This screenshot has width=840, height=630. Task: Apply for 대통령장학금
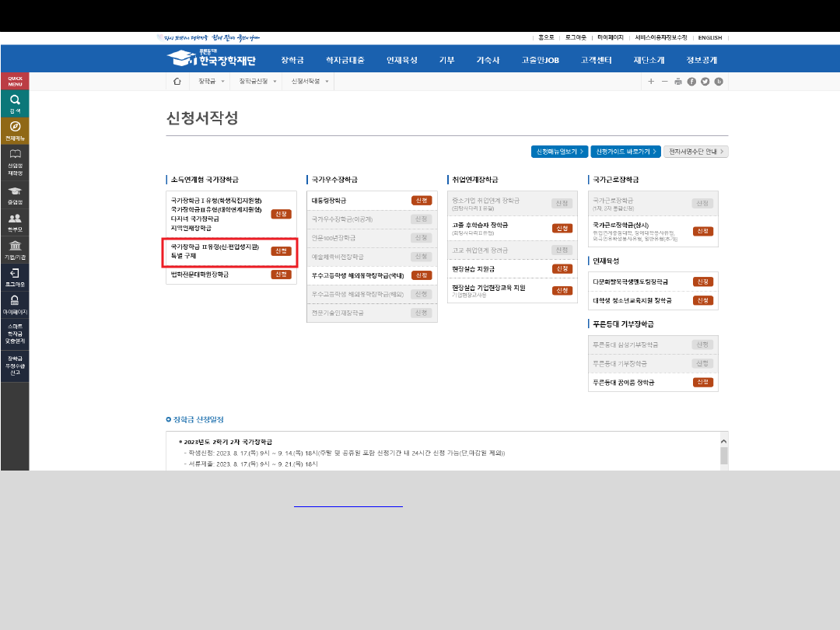[422, 201]
